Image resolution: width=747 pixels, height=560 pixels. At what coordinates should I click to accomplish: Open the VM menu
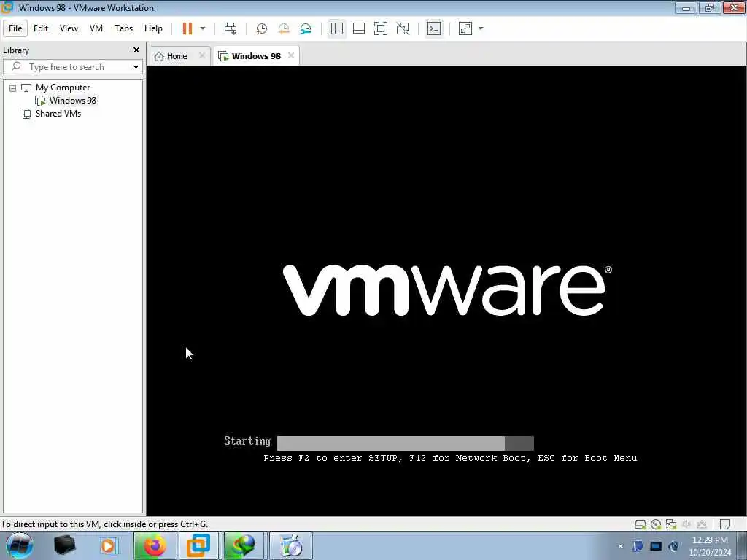click(x=96, y=28)
